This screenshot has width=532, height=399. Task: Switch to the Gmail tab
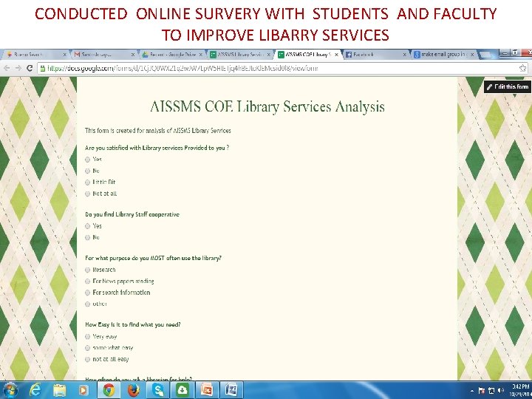pyautogui.click(x=103, y=54)
